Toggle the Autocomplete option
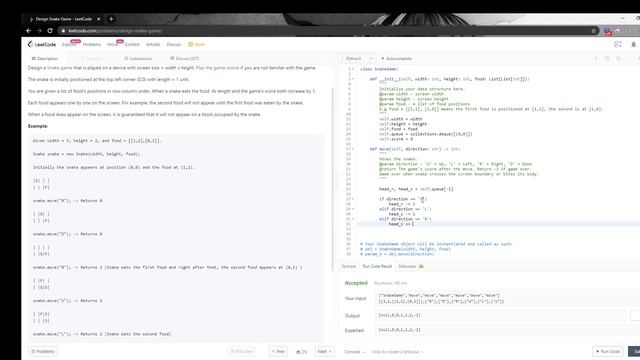 tap(396, 59)
